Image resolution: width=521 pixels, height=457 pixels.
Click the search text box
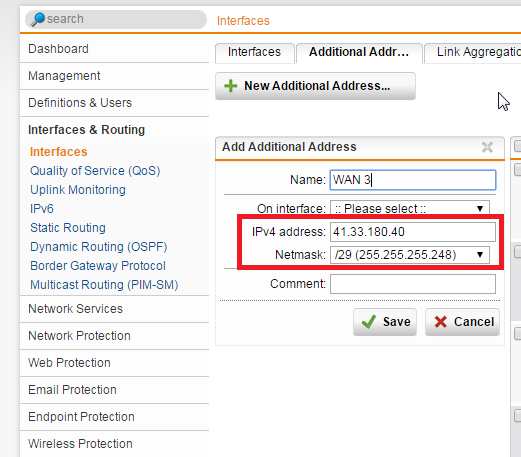click(116, 19)
